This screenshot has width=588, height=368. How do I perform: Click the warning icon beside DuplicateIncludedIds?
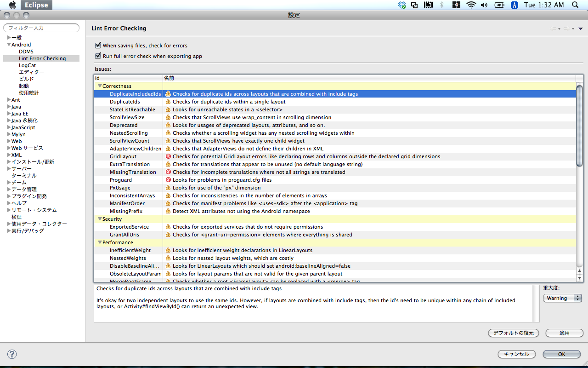(x=168, y=94)
